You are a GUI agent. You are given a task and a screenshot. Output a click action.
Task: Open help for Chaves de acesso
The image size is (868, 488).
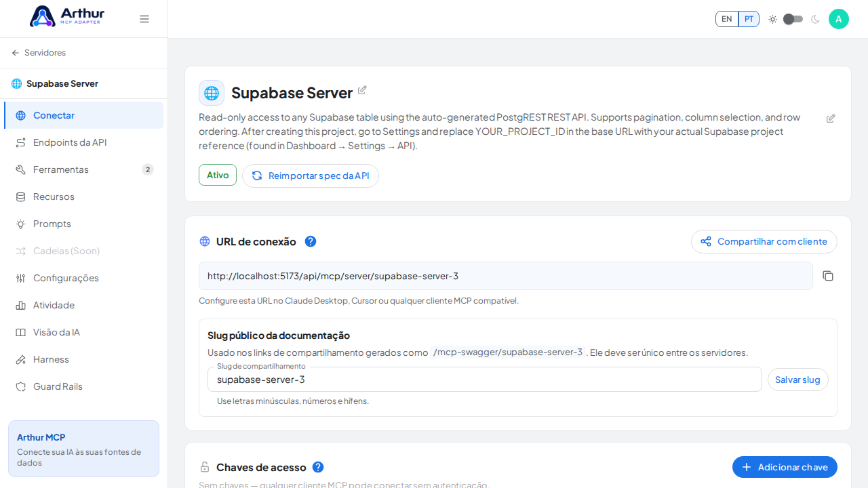318,467
